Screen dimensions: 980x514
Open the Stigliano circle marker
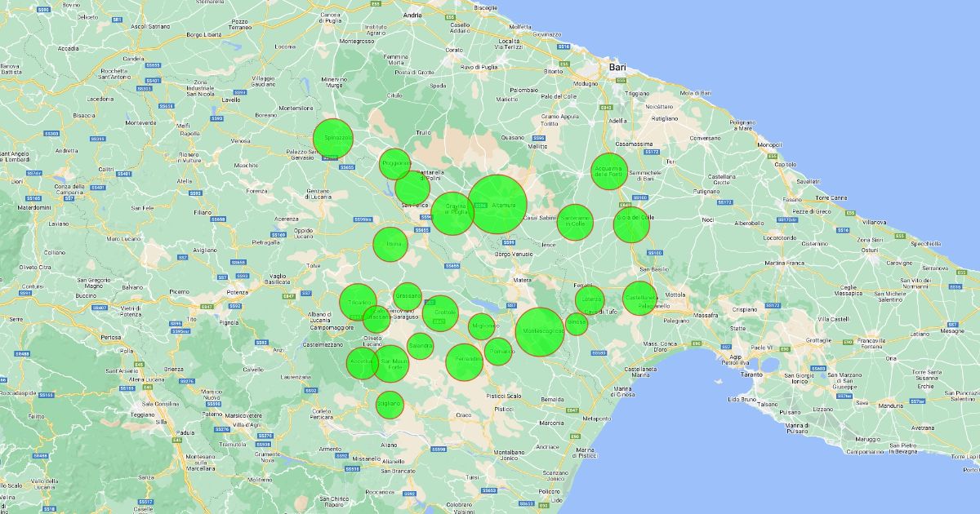click(x=390, y=405)
